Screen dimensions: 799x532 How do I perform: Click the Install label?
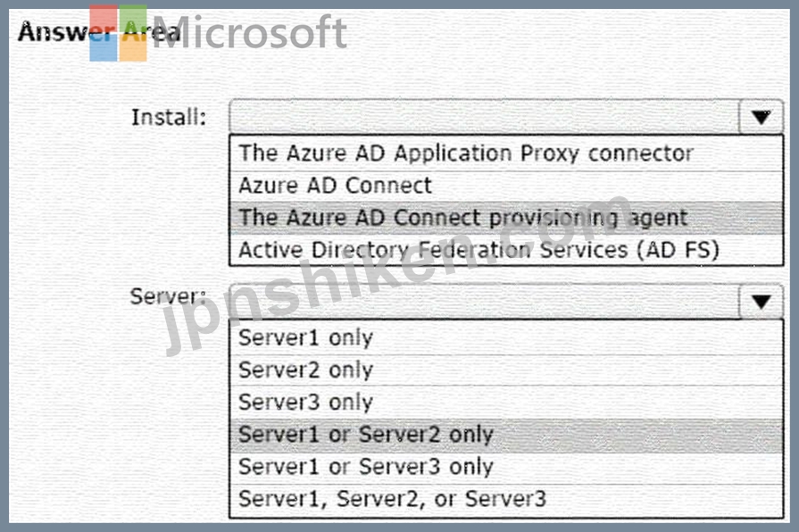click(x=169, y=117)
